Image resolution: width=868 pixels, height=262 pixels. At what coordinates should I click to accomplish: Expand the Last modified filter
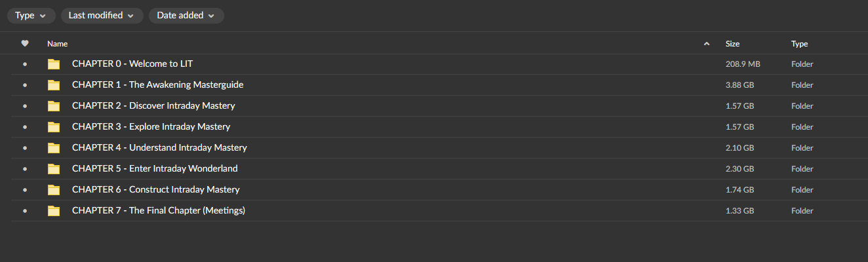pyautogui.click(x=101, y=16)
